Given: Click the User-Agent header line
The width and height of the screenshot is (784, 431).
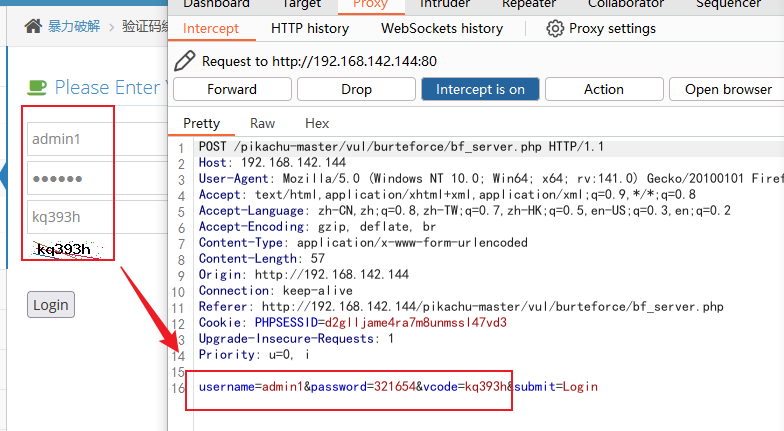Looking at the screenshot, I should click(x=491, y=178).
